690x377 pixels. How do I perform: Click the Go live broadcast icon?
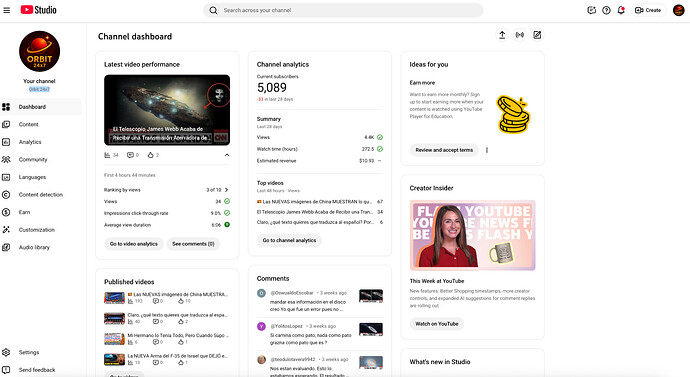point(520,35)
